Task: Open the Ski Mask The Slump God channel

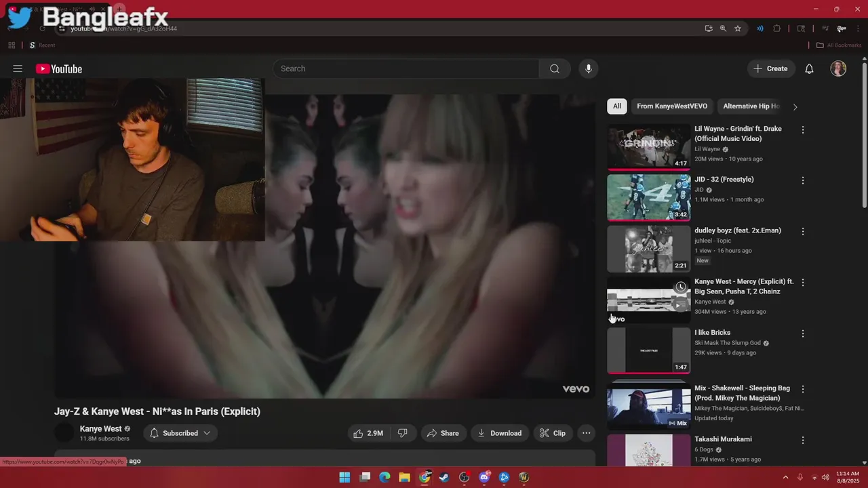Action: point(728,343)
